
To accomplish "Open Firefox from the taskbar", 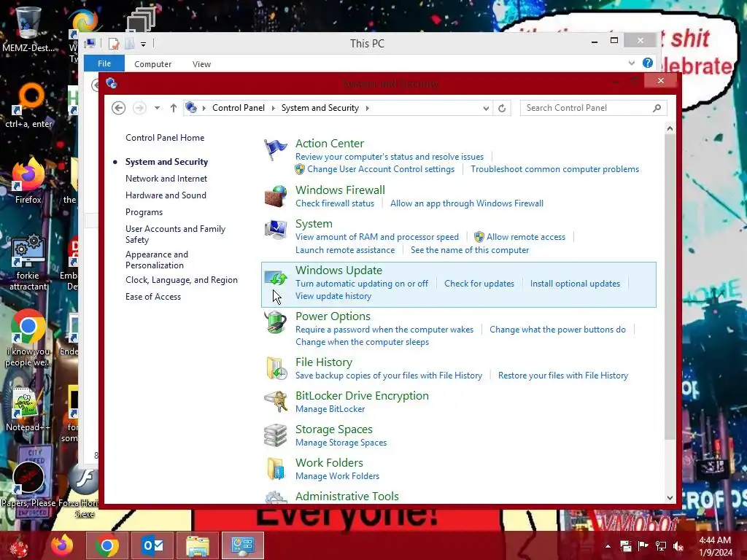I will (62, 545).
